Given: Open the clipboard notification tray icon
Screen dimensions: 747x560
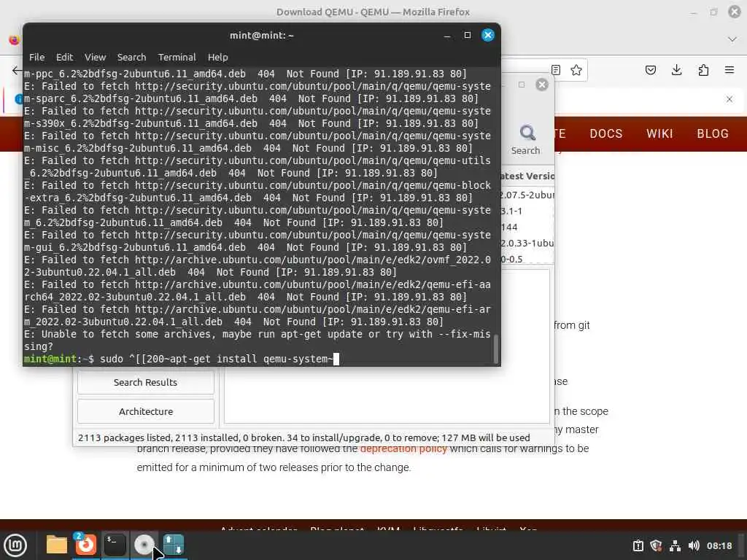Looking at the screenshot, I should (x=638, y=545).
